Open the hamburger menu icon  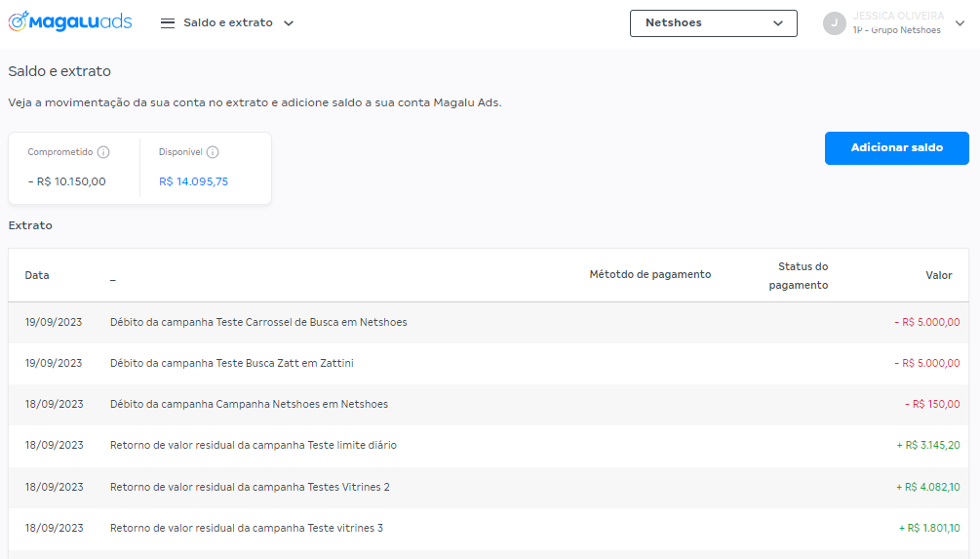[x=168, y=23]
